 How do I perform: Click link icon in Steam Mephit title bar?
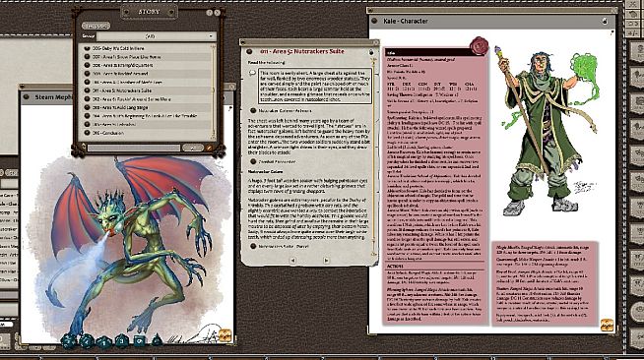tap(27, 97)
